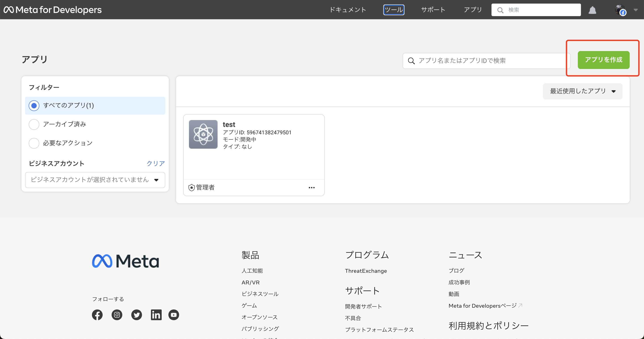
Task: Open the Twitter follow icon
Action: point(136,315)
